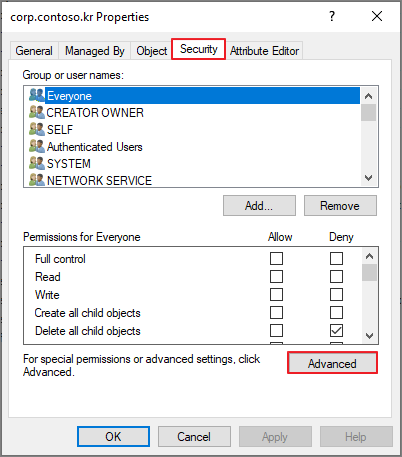402x457 pixels.
Task: Click the Everyone group icon
Action: point(37,95)
